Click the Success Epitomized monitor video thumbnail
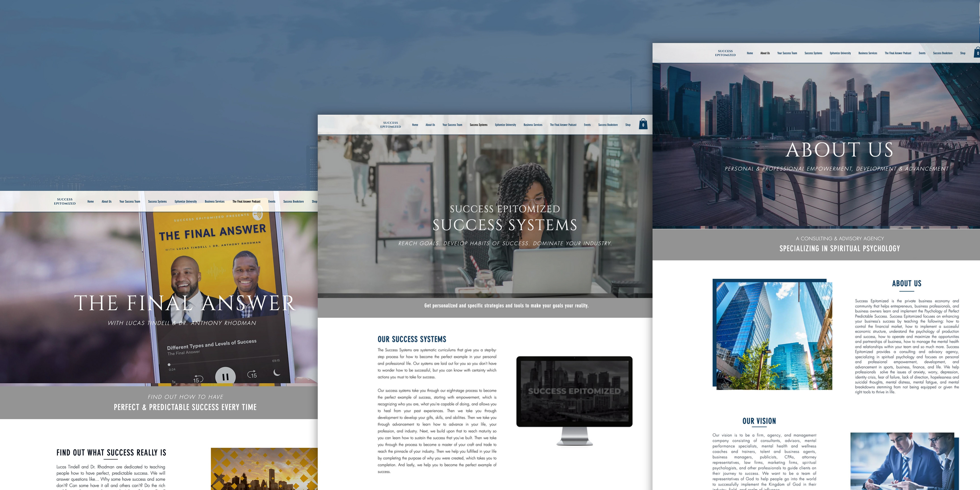Screen dimensions: 980x490 click(x=574, y=391)
